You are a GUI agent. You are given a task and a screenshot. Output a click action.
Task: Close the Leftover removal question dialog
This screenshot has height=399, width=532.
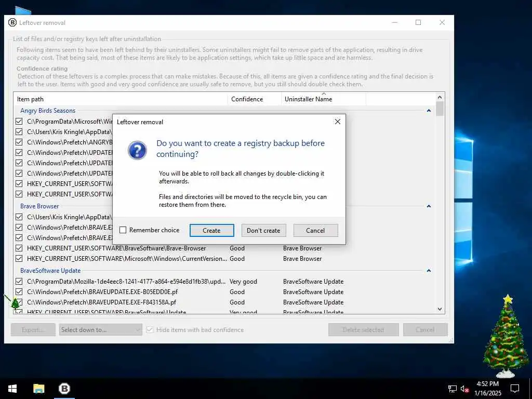(338, 122)
